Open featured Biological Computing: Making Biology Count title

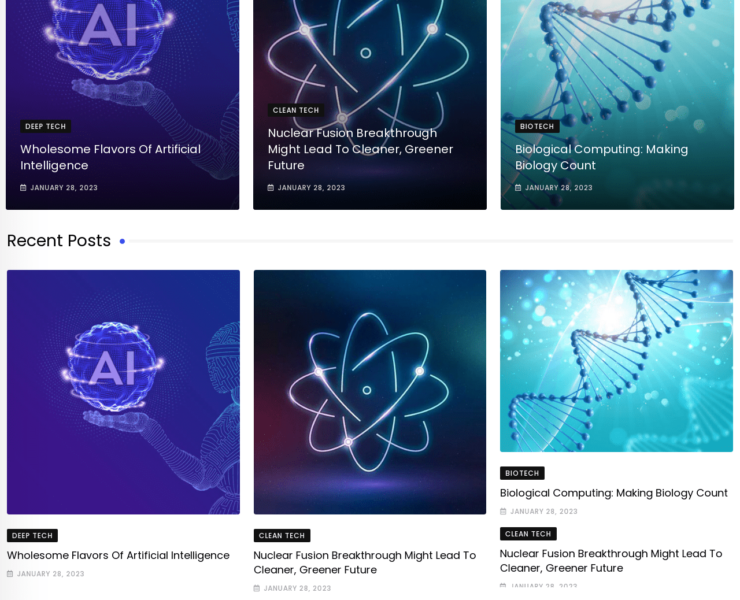point(601,157)
